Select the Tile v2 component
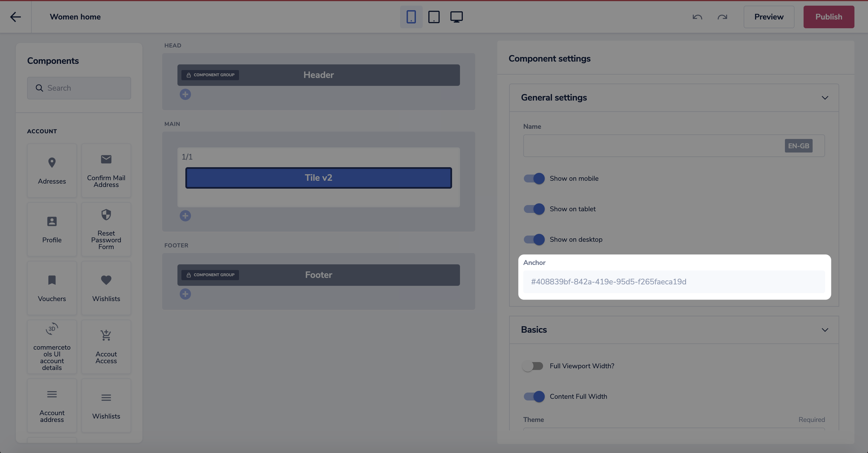The height and width of the screenshot is (453, 868). (x=318, y=178)
